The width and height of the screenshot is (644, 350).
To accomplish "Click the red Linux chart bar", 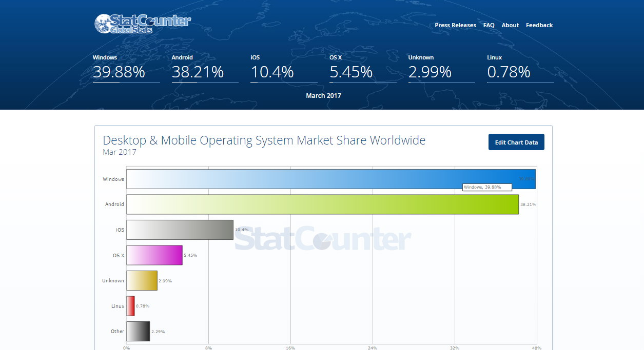I will pos(130,306).
